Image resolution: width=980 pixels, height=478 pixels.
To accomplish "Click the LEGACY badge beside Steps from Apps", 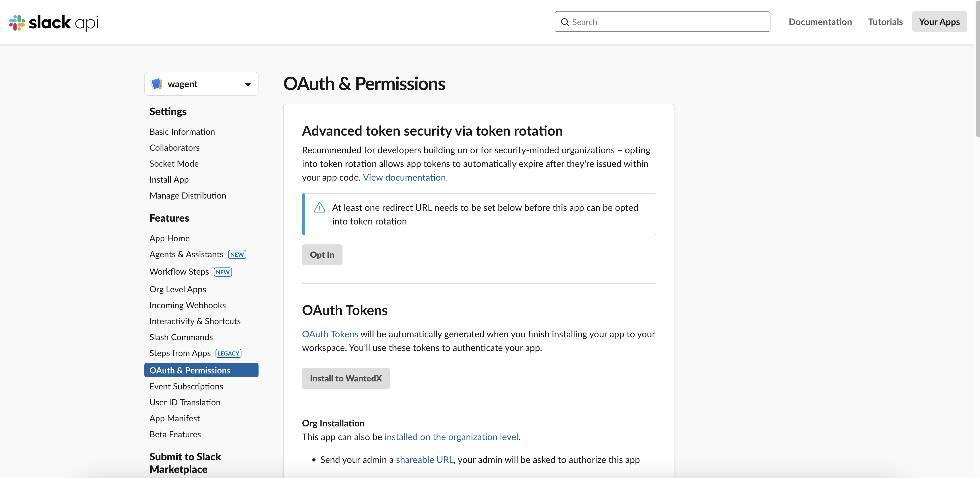I will click(228, 353).
